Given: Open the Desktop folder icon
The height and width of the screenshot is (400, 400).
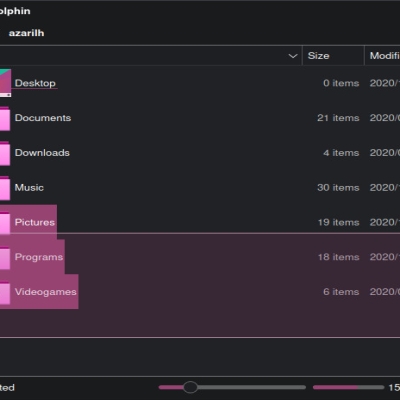Looking at the screenshot, I should [5, 83].
